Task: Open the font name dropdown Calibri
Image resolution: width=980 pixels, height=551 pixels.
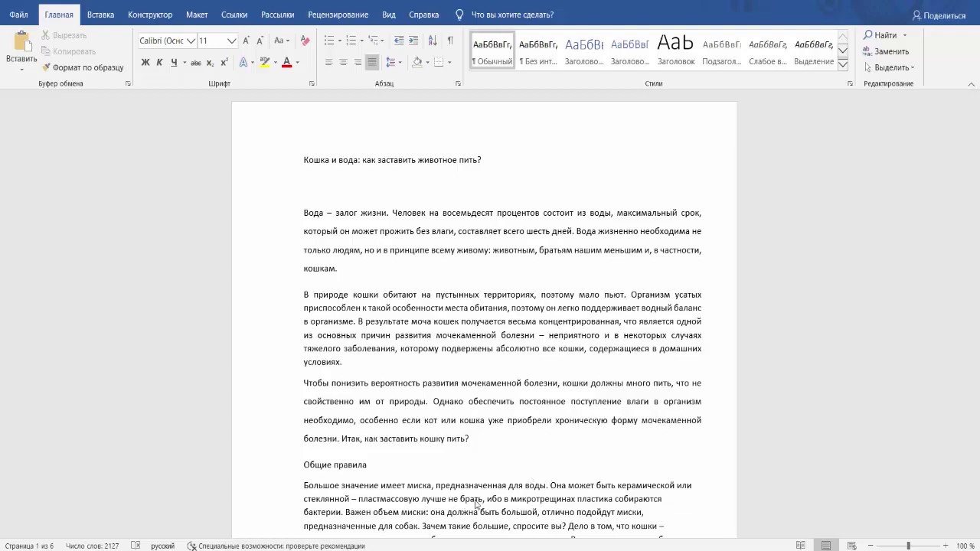Action: (190, 41)
